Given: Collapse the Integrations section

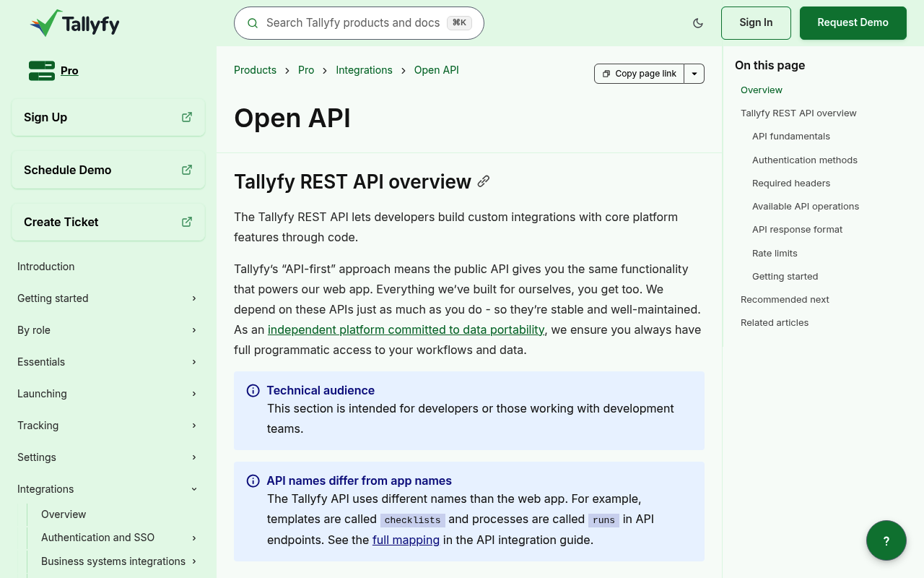Looking at the screenshot, I should (x=194, y=489).
